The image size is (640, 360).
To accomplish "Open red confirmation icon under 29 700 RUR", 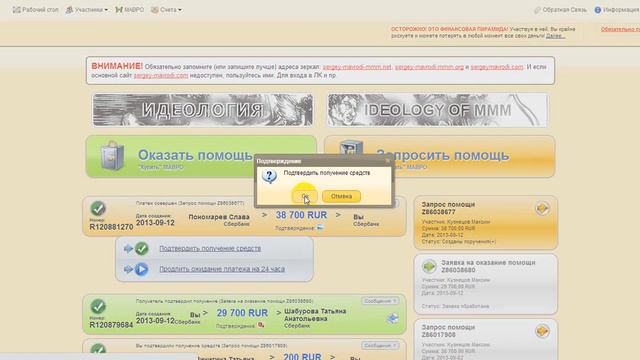I will pyautogui.click(x=261, y=325).
